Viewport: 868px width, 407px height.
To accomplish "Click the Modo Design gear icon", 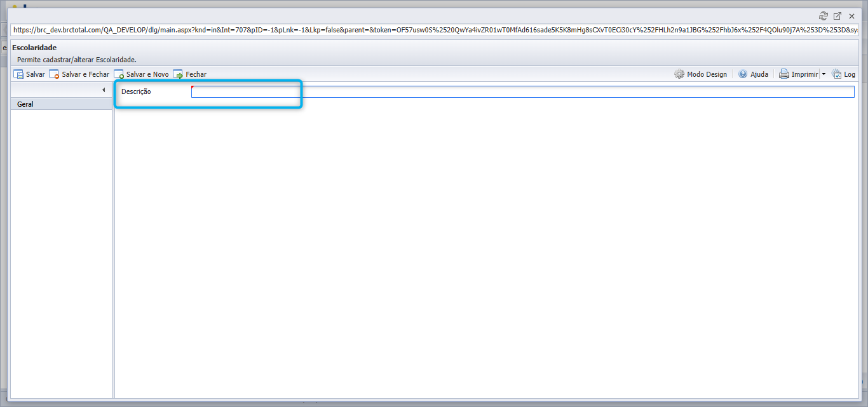I will pyautogui.click(x=679, y=74).
